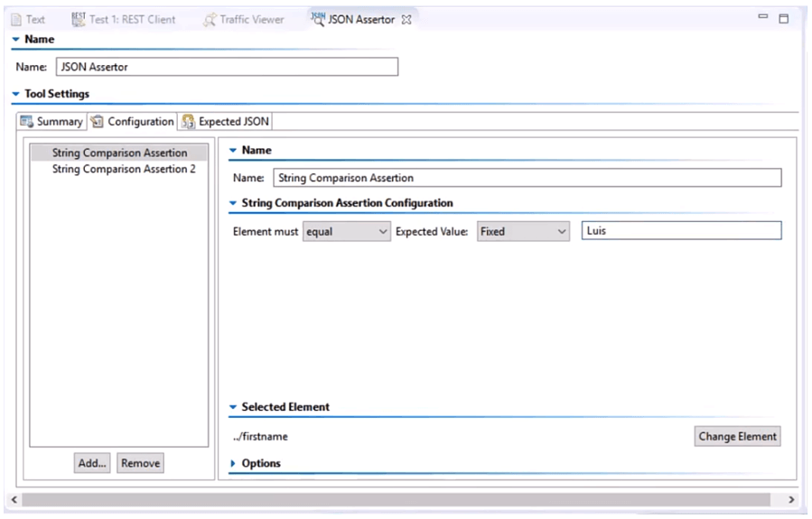Click the Configuration tab icon
812x519 pixels.
pyautogui.click(x=97, y=122)
